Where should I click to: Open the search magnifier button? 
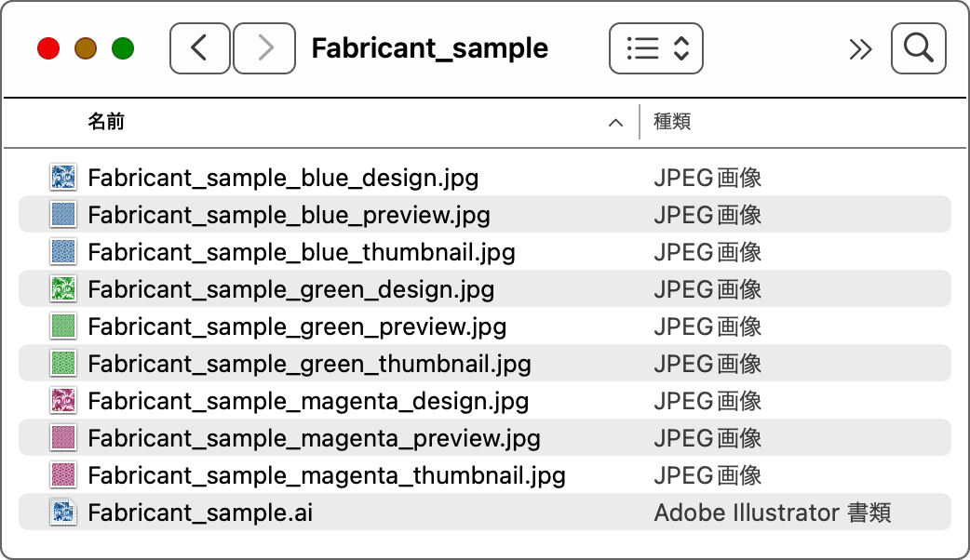(918, 48)
